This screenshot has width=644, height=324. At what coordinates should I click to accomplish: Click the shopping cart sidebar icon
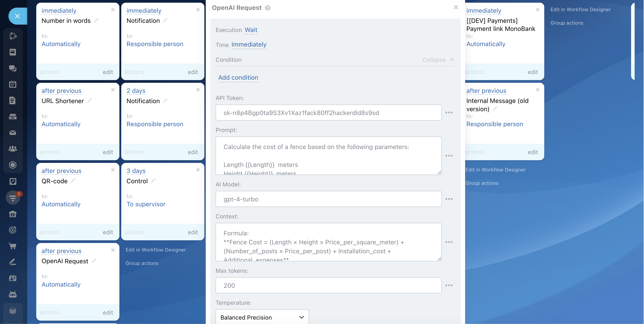[13, 246]
